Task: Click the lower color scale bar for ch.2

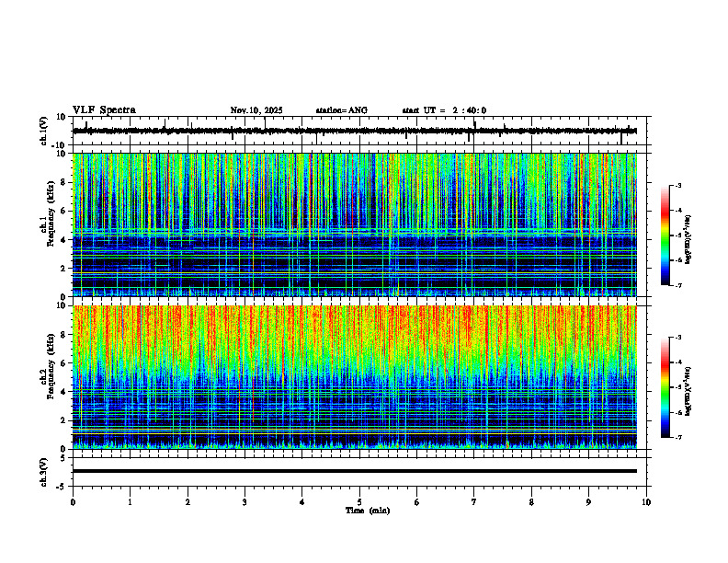Action: coord(665,387)
